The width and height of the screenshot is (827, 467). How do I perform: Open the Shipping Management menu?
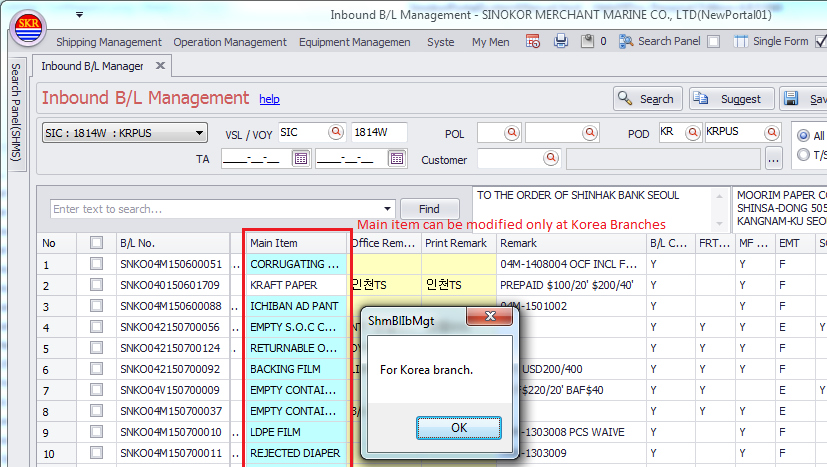click(108, 42)
